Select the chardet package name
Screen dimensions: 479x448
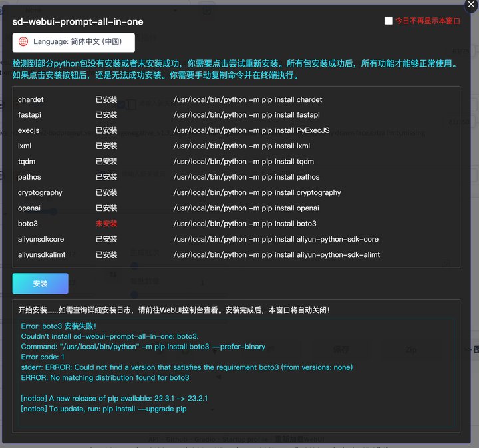[x=31, y=100]
